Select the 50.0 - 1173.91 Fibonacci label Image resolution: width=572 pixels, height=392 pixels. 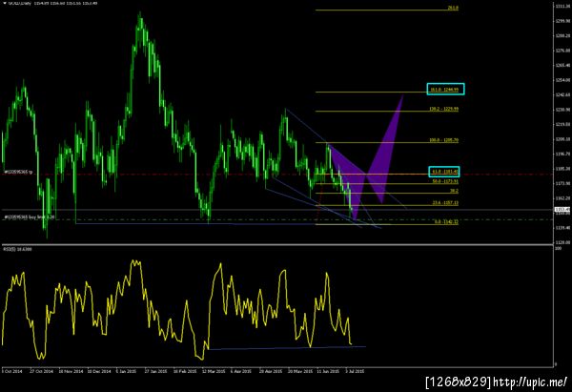(445, 181)
